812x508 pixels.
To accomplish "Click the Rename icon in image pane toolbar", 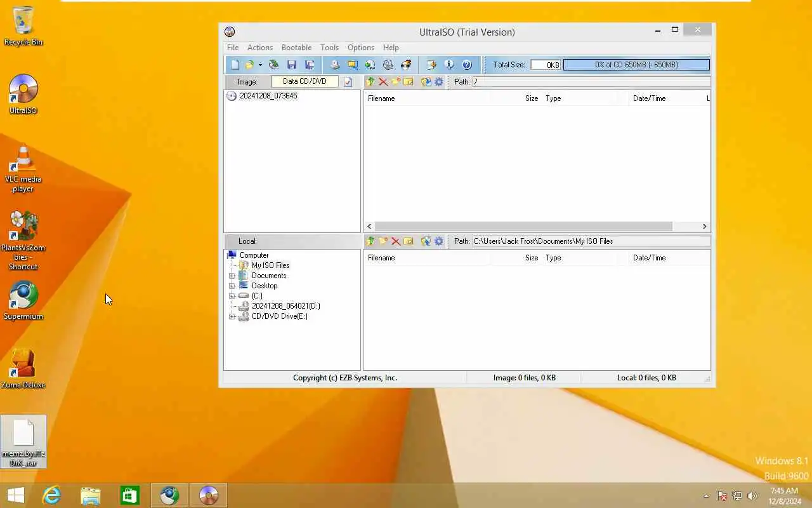I will 409,82.
